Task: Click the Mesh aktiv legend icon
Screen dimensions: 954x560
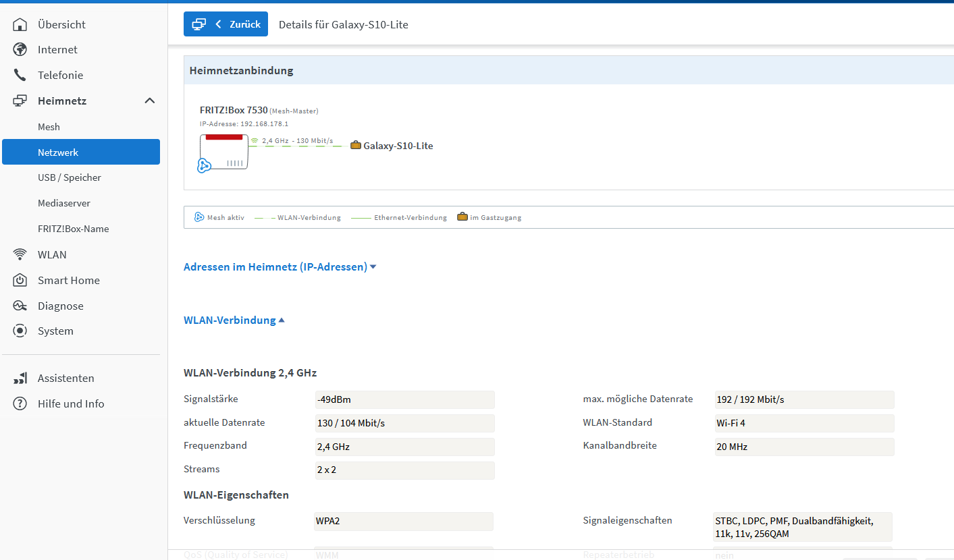Action: pos(199,217)
